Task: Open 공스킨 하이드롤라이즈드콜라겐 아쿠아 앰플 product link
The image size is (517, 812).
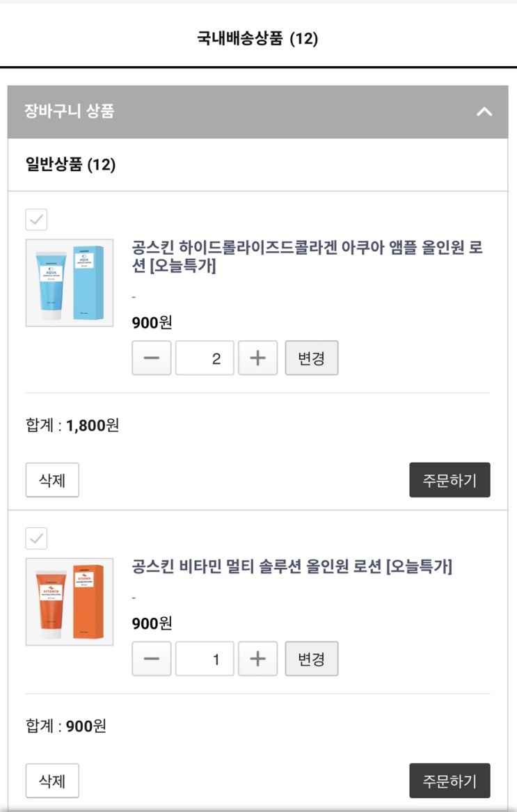Action: coord(307,256)
